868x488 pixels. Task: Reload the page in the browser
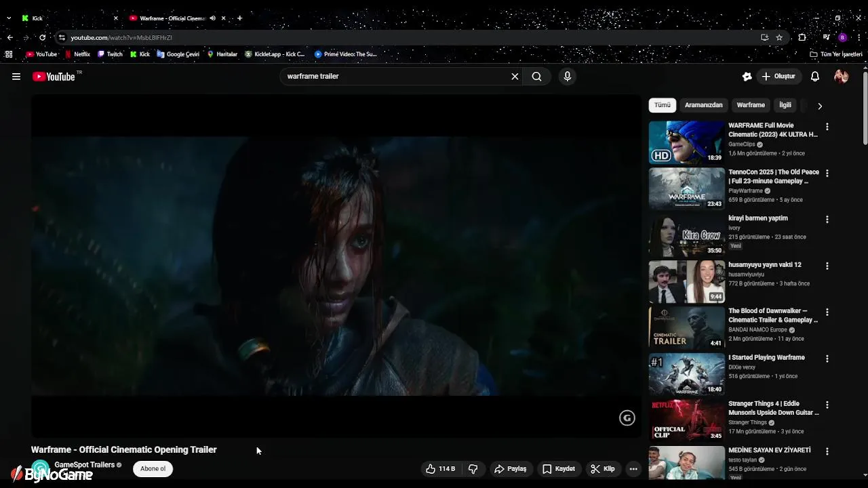click(x=43, y=37)
